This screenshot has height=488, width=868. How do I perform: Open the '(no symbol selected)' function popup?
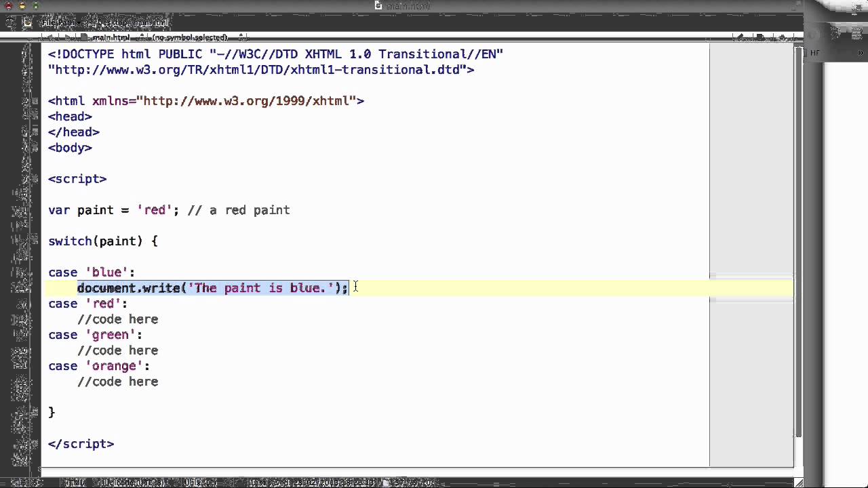197,37
